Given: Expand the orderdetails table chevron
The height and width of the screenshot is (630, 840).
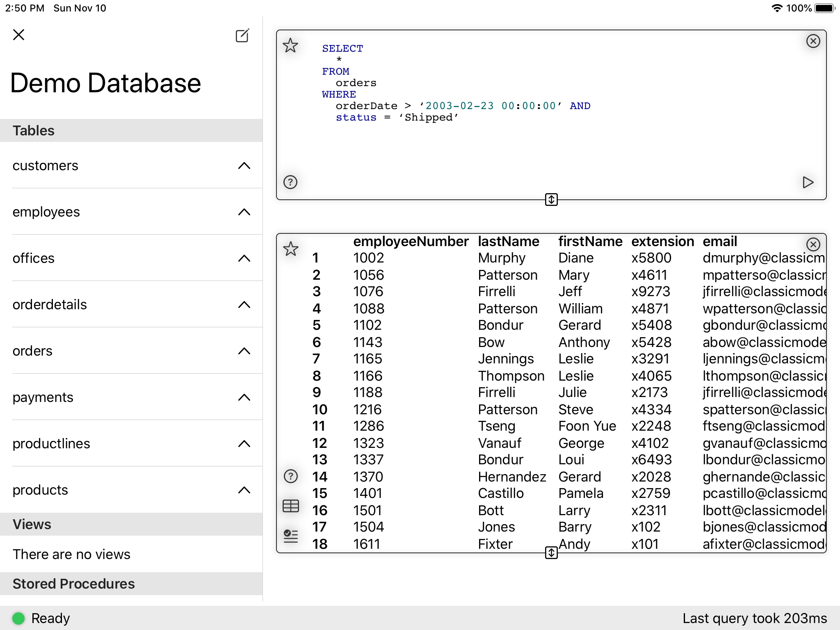Looking at the screenshot, I should (x=244, y=305).
